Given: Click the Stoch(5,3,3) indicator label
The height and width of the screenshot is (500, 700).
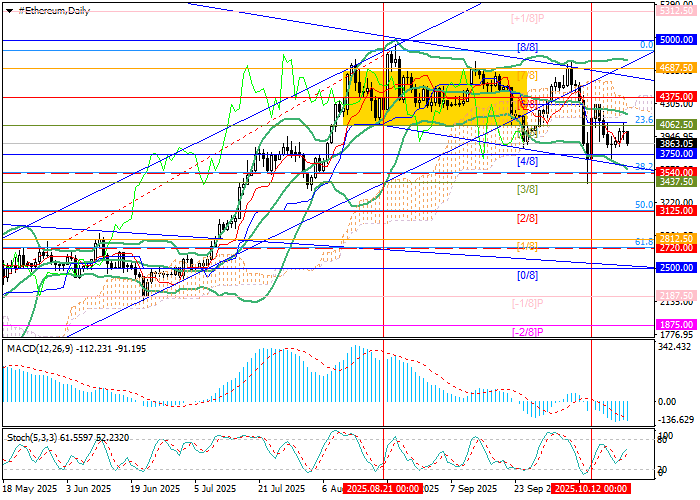Looking at the screenshot, I should pos(30,437).
